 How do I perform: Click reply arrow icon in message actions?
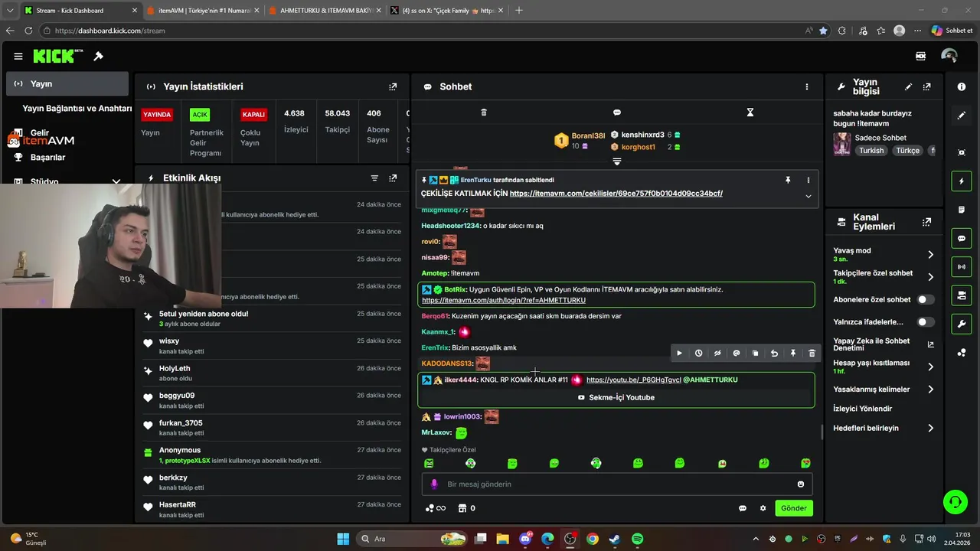point(774,353)
